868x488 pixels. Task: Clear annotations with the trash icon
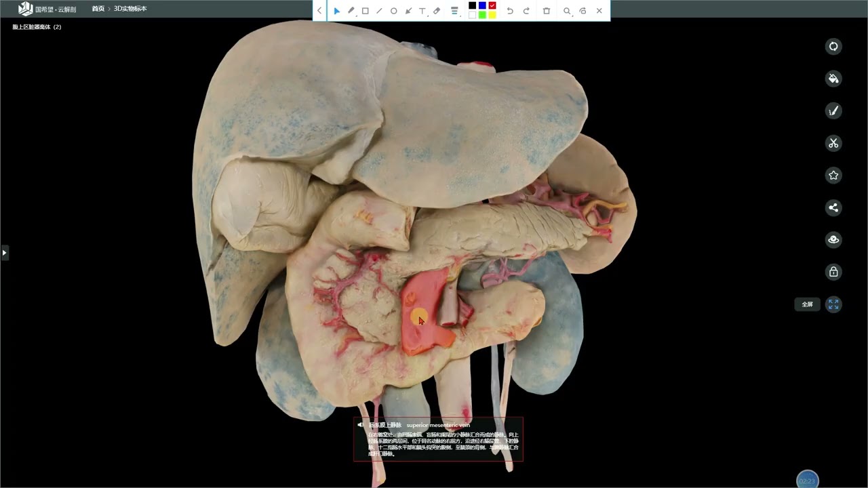pyautogui.click(x=547, y=11)
